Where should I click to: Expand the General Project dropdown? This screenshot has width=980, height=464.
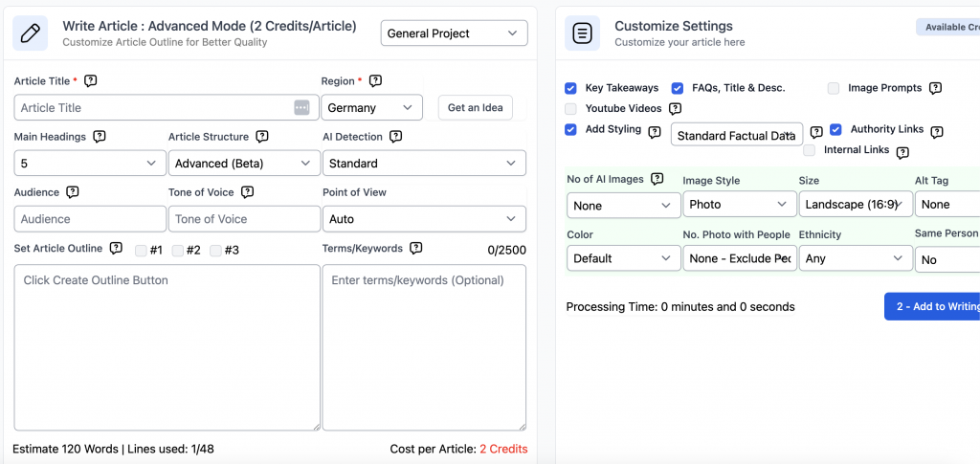pos(454,33)
